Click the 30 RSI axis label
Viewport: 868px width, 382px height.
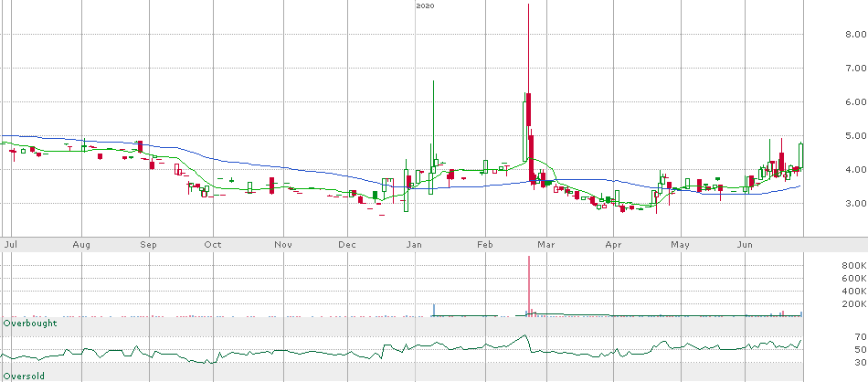(860, 362)
